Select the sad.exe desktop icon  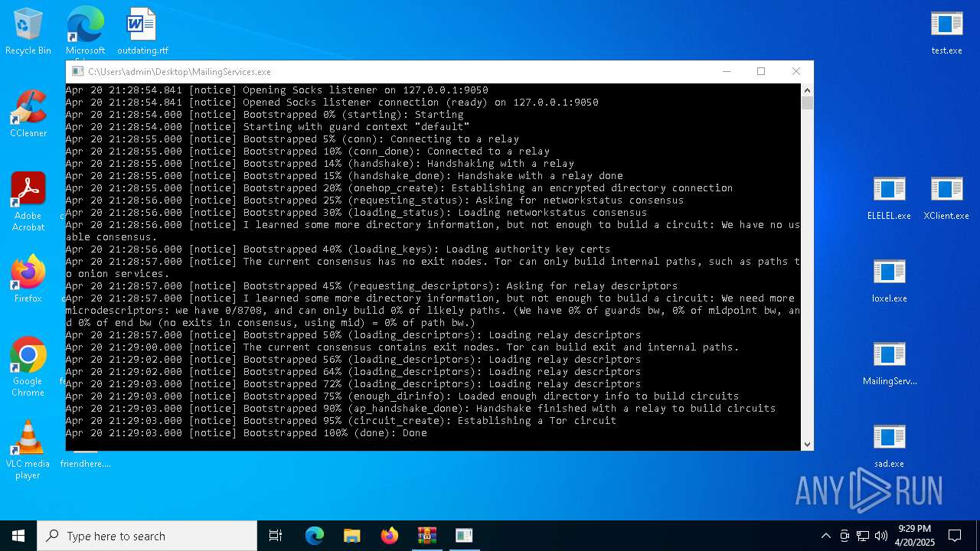click(x=890, y=445)
